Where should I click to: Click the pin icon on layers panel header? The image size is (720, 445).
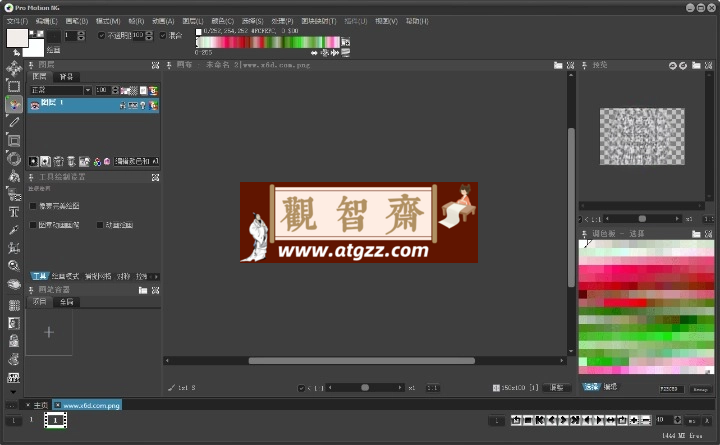pyautogui.click(x=31, y=65)
